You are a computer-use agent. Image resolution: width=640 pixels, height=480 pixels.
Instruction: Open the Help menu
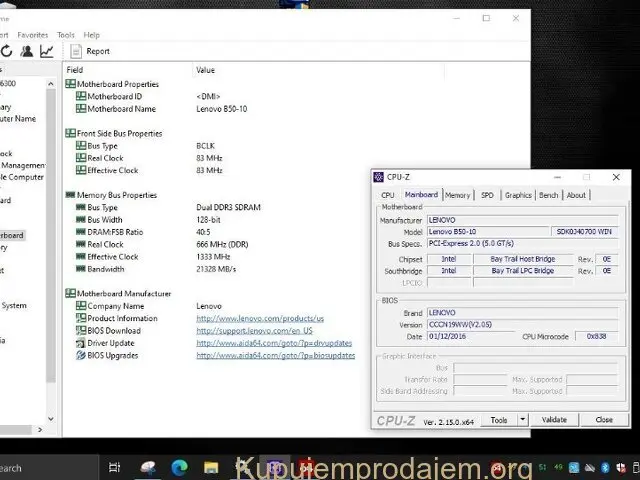tap(91, 35)
